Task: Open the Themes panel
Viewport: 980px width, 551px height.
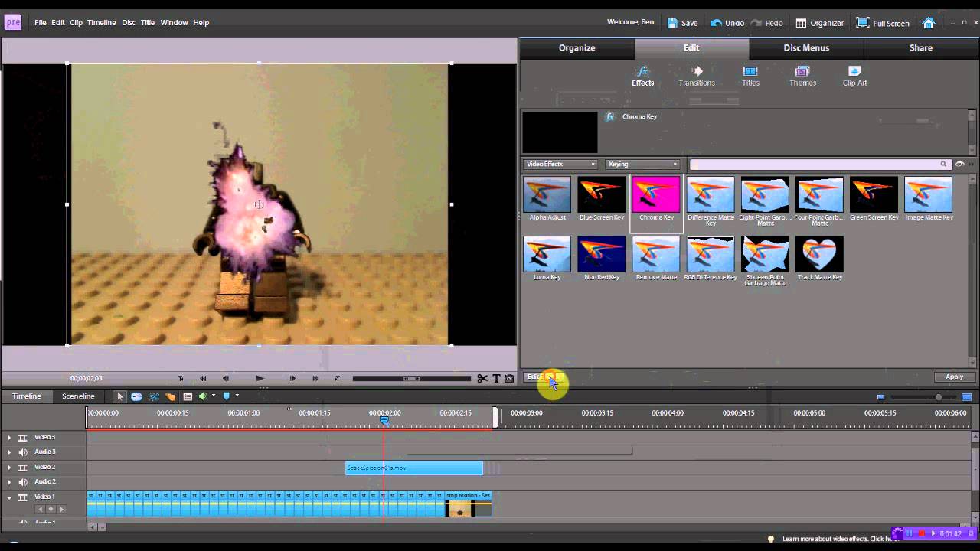Action: point(802,76)
